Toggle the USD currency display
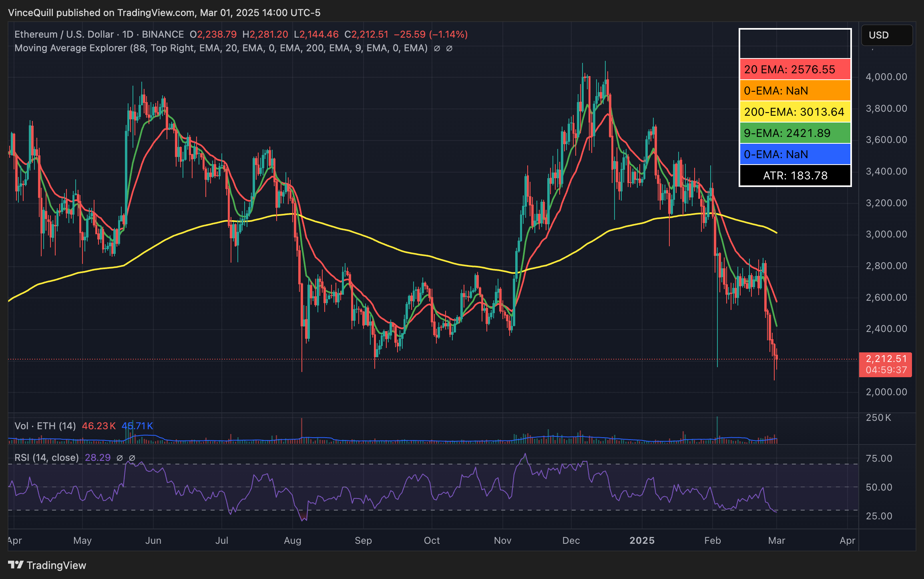 (x=886, y=35)
